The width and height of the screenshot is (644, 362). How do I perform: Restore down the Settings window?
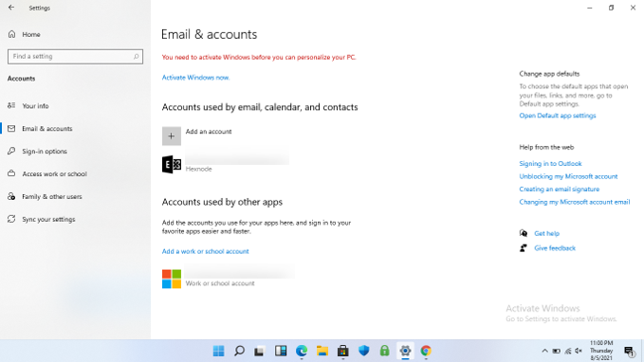click(611, 8)
